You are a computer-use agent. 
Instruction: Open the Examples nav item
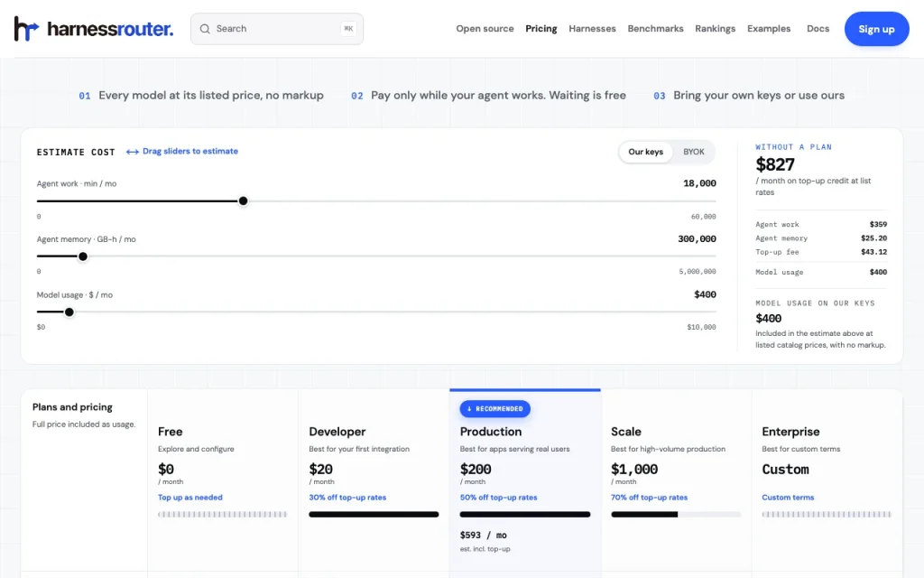pyautogui.click(x=769, y=28)
